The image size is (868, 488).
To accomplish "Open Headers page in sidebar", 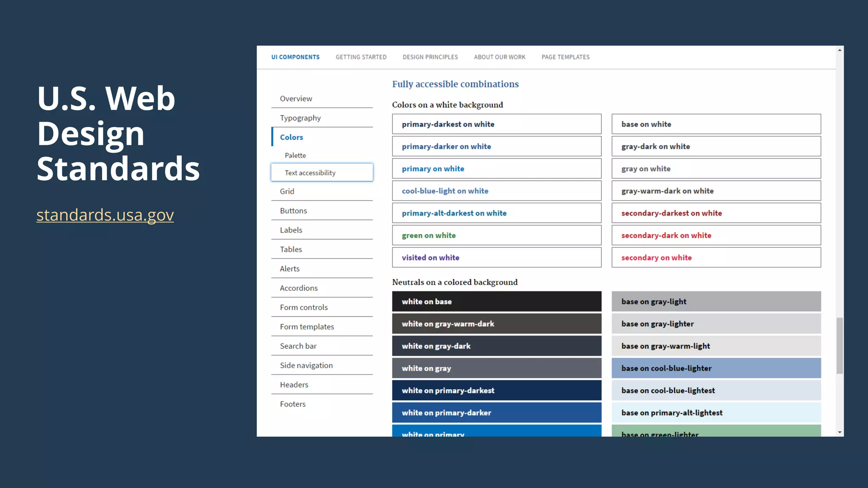I will click(322, 385).
